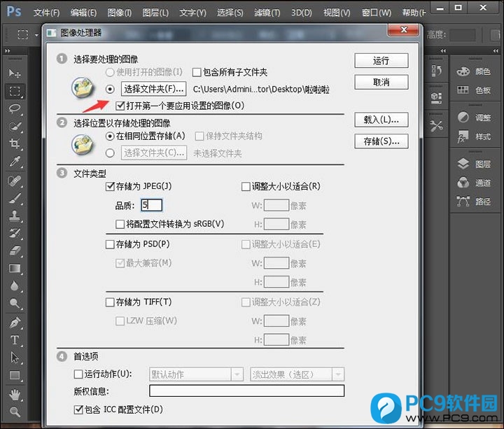The height and width of the screenshot is (429, 504).
Task: Enable 运行动作 checkbox
Action: 78,374
